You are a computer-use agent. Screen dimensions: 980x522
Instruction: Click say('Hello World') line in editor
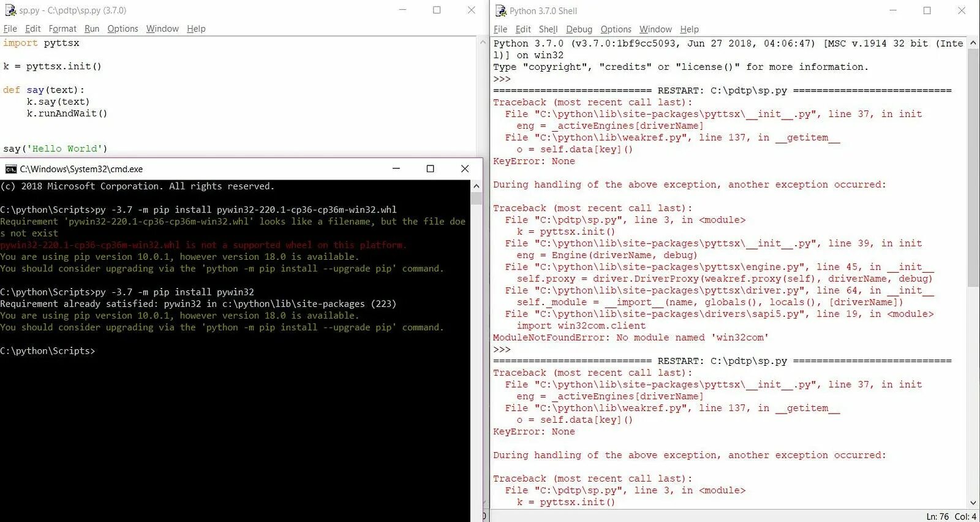coord(55,149)
